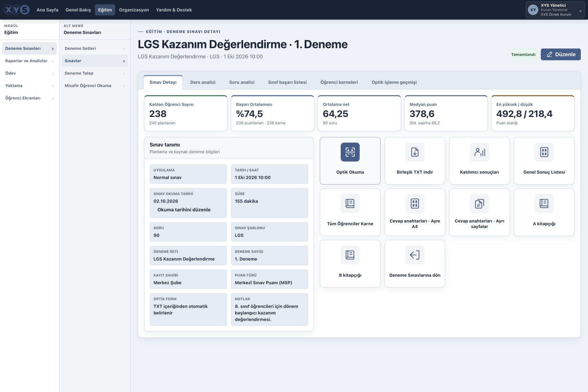588x392 pixels.
Task: Click the B kitapçığı booklet icon
Action: click(x=350, y=255)
